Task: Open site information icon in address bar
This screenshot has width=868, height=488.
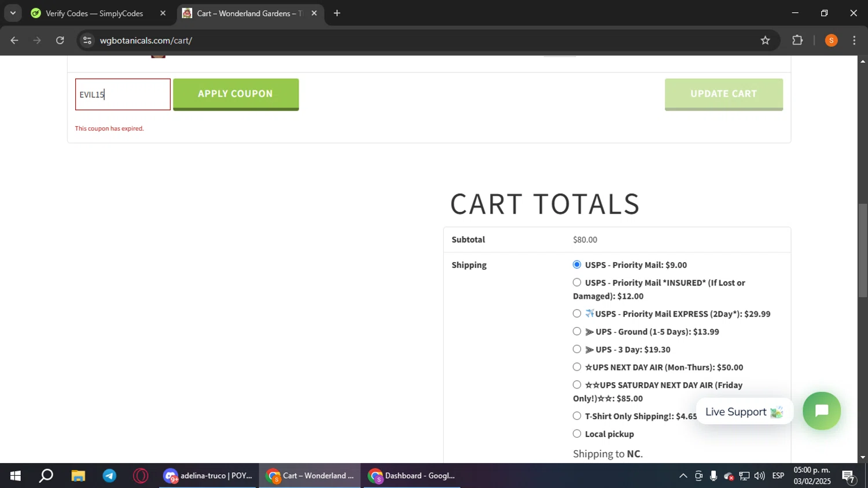Action: [87, 41]
